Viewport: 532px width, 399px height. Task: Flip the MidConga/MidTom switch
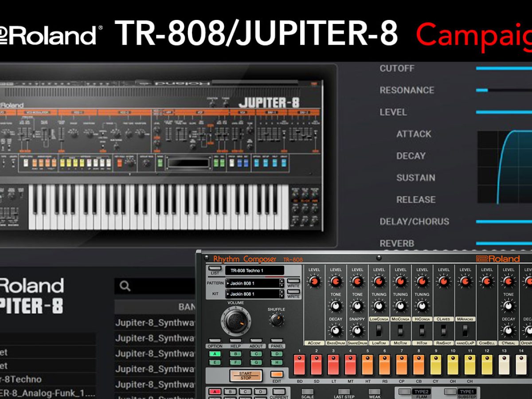pos(400,330)
